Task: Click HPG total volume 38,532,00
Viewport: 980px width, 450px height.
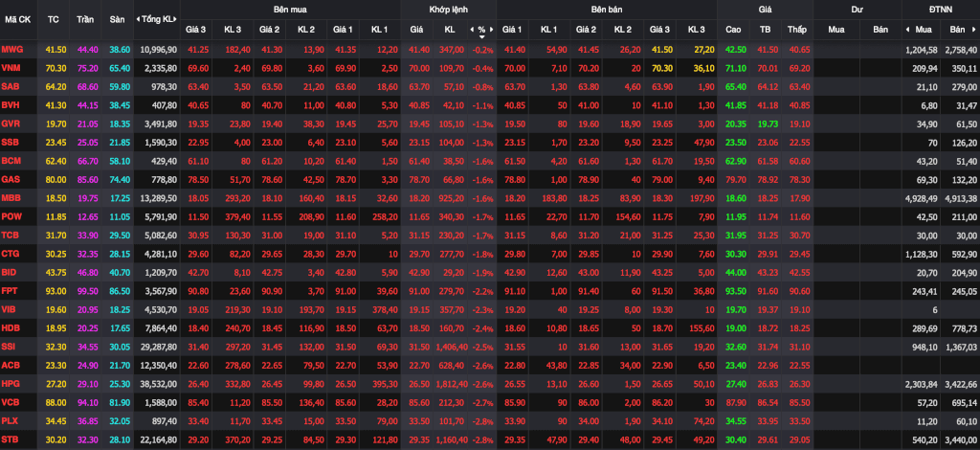Action: point(160,384)
